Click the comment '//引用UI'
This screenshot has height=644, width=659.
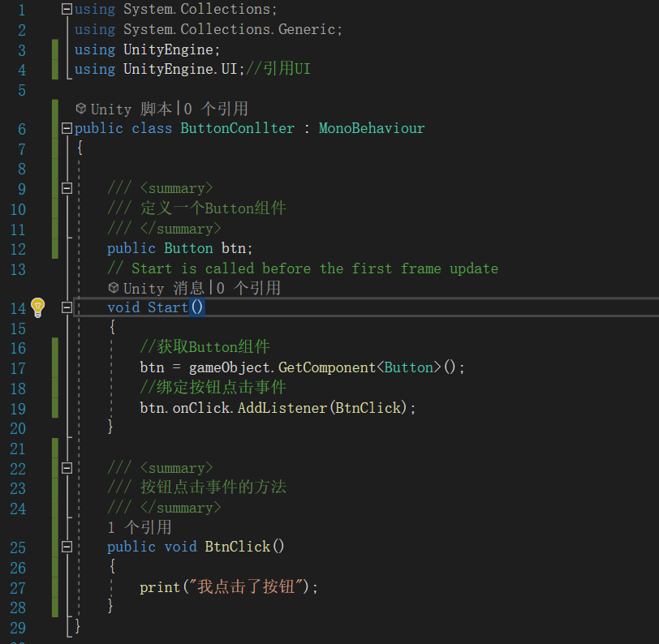click(x=278, y=68)
